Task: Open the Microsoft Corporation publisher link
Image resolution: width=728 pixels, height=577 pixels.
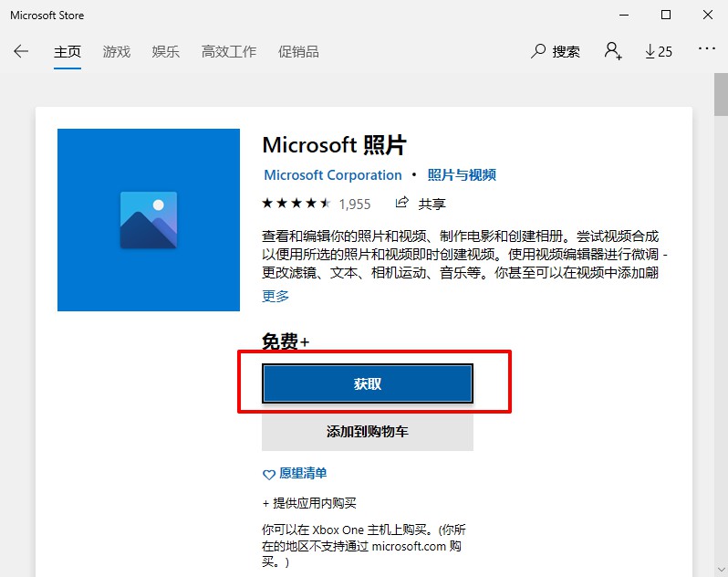Action: (x=333, y=175)
